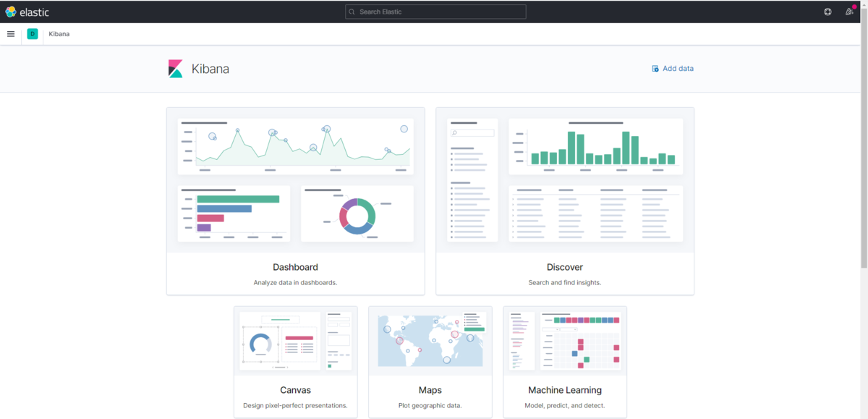Click the Elastic logo in header
Screen dimensions: 868x419
pos(27,12)
